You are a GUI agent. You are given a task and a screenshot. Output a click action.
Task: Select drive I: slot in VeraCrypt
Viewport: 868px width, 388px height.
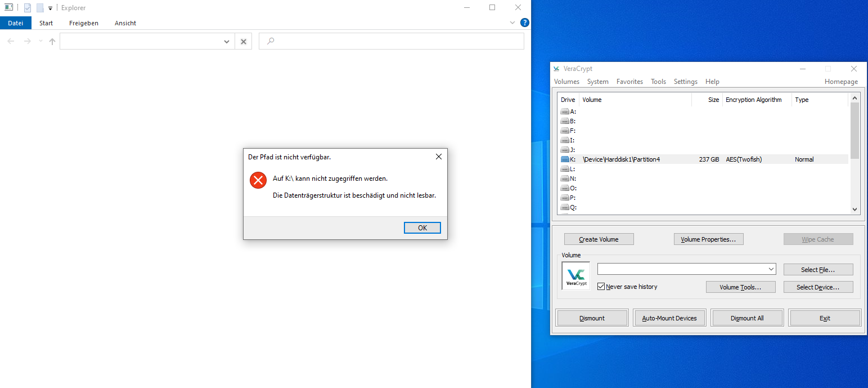tap(568, 140)
